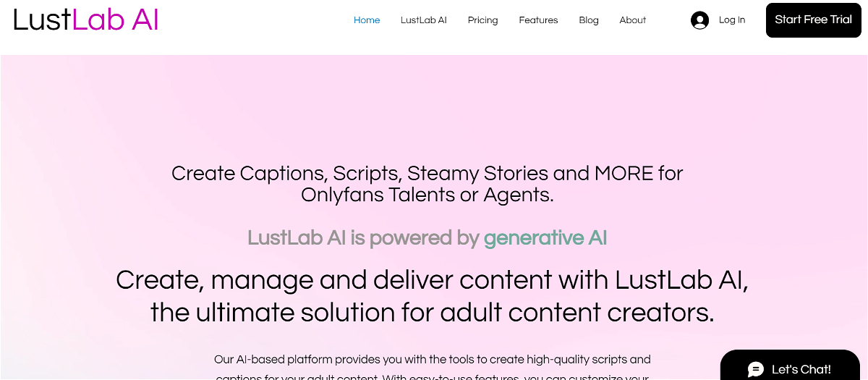868x380 pixels.
Task: Click the "Onlyfans Talents or Agents" line
Action: tap(427, 195)
